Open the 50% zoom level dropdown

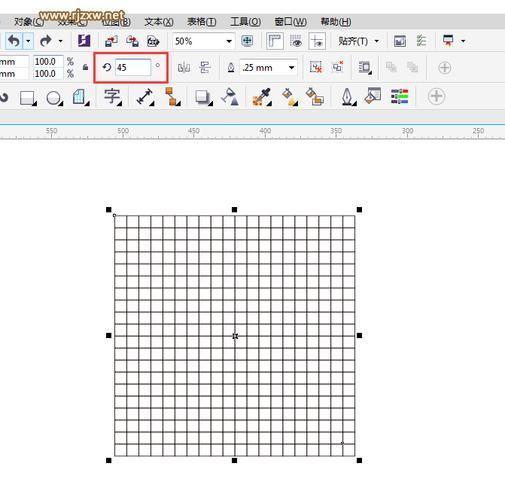(229, 41)
